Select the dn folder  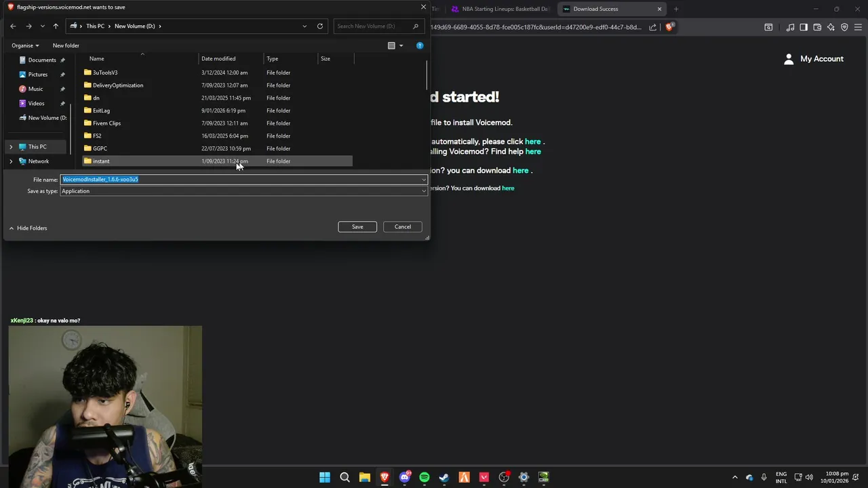tap(217, 98)
